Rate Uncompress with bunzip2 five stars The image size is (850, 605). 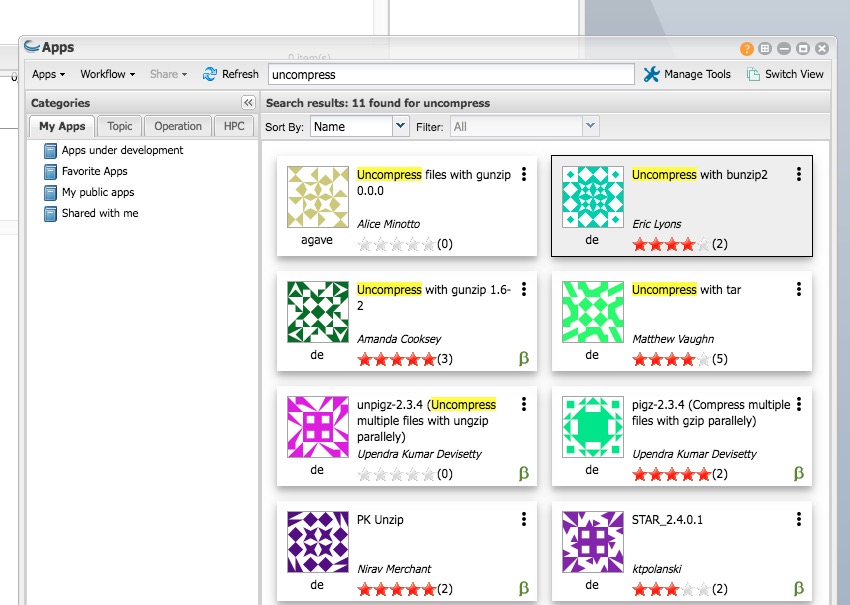(703, 244)
